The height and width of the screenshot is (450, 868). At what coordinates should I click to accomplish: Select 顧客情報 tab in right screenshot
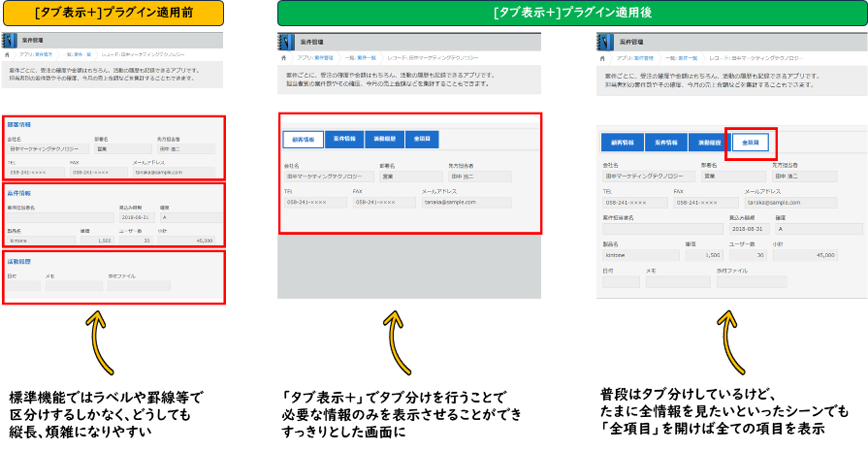(x=623, y=143)
